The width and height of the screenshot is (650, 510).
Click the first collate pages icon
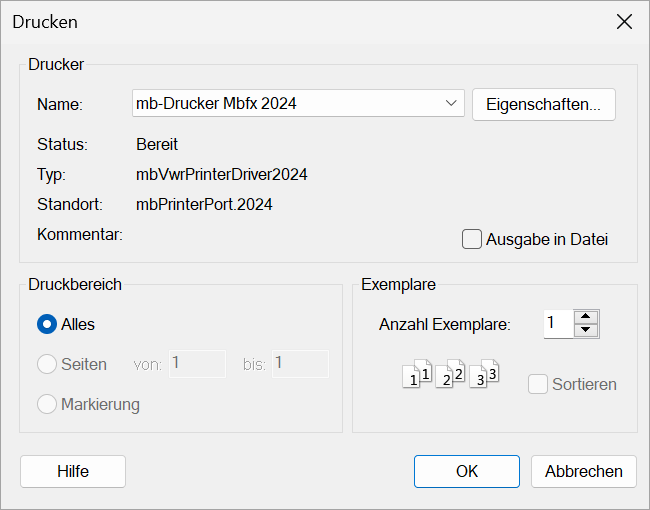(417, 374)
